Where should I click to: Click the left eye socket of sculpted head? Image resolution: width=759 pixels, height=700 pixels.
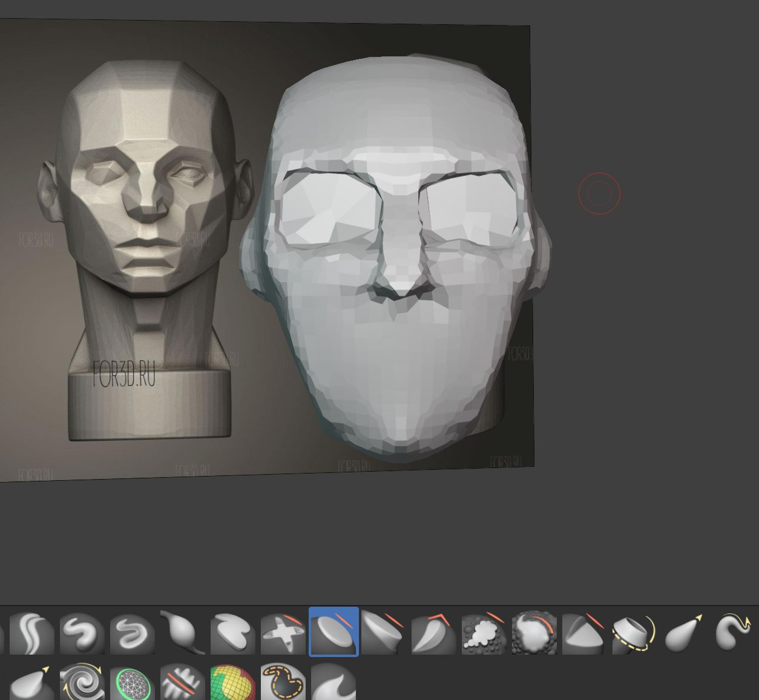(330, 209)
